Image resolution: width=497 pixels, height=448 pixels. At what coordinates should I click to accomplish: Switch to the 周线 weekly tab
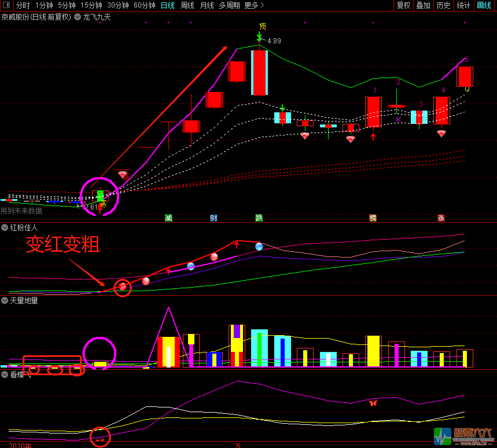click(x=187, y=5)
